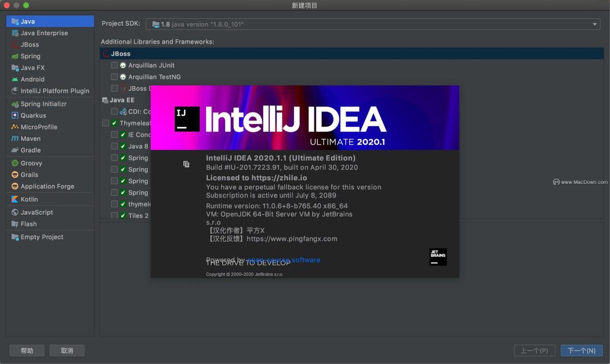This screenshot has height=364, width=610.
Task: Check the Tiles 2 checkbox
Action: coord(114,216)
